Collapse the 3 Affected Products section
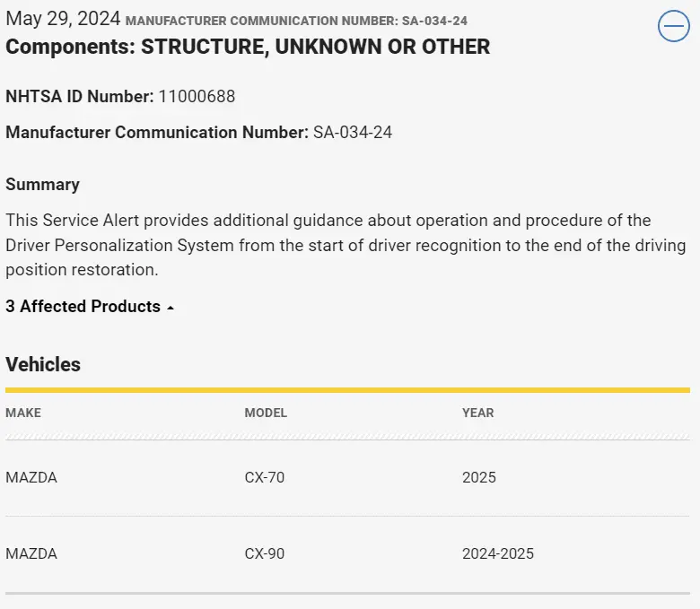This screenshot has height=609, width=700. pos(83,307)
